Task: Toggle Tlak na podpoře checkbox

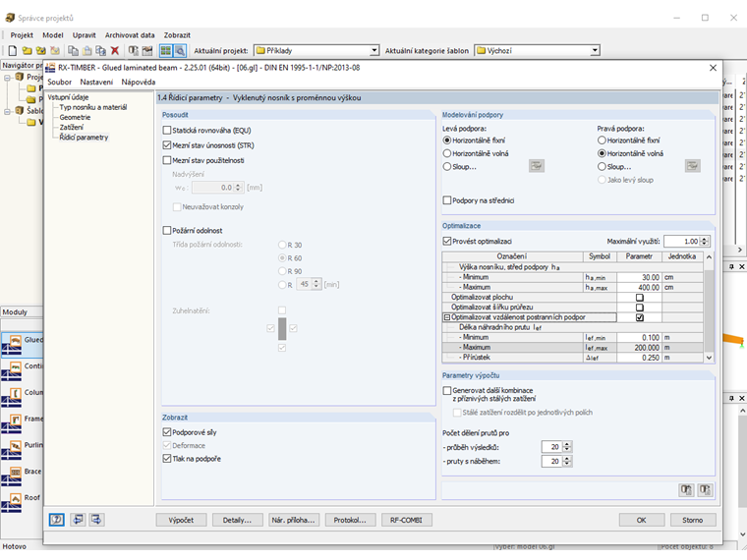Action: (x=167, y=459)
